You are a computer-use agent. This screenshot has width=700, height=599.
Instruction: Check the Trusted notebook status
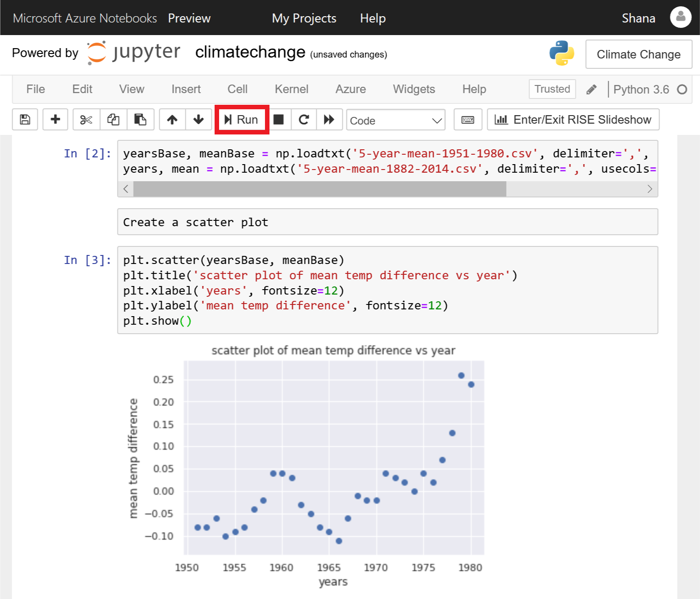[552, 89]
